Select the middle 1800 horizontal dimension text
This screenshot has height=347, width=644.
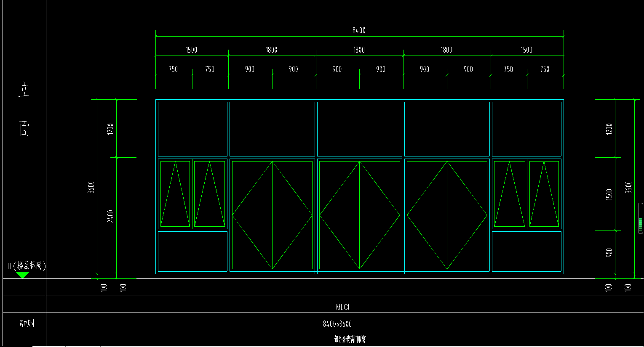pyautogui.click(x=359, y=50)
